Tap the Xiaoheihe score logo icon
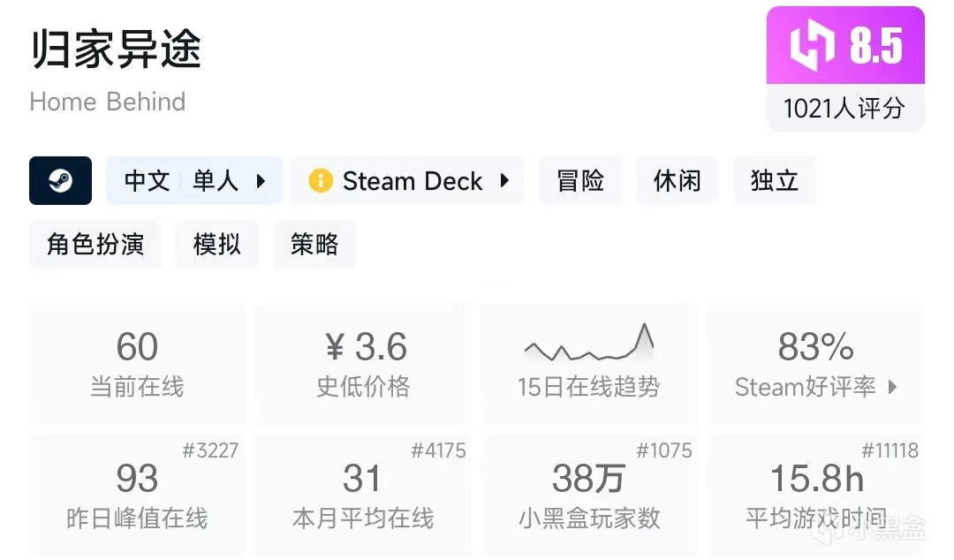This screenshot has width=954, height=560. coord(811,45)
